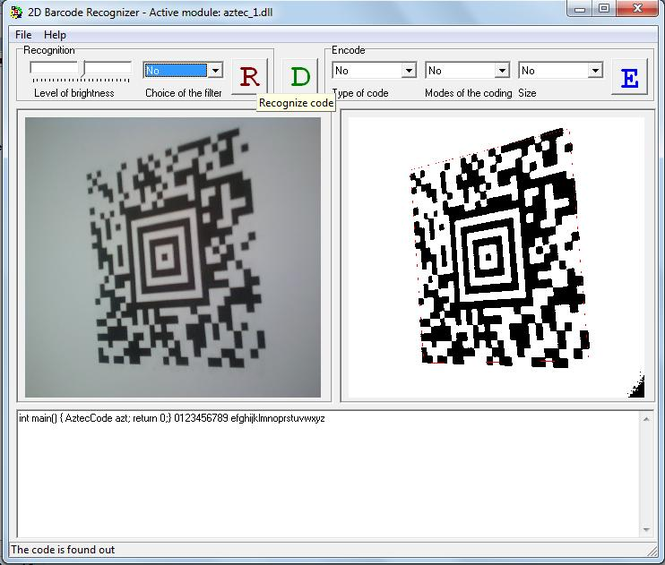Click the output scrollbar up arrow
The image size is (665, 565).
point(646,419)
